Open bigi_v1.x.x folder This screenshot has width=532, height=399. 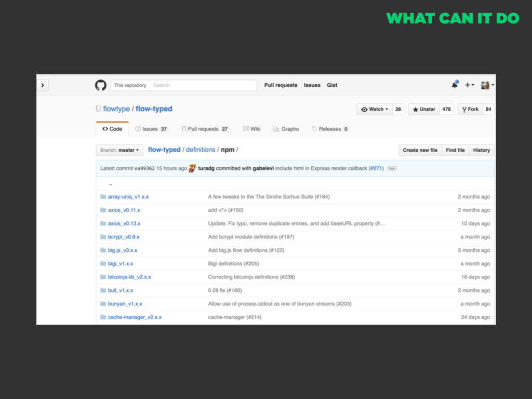click(x=121, y=263)
